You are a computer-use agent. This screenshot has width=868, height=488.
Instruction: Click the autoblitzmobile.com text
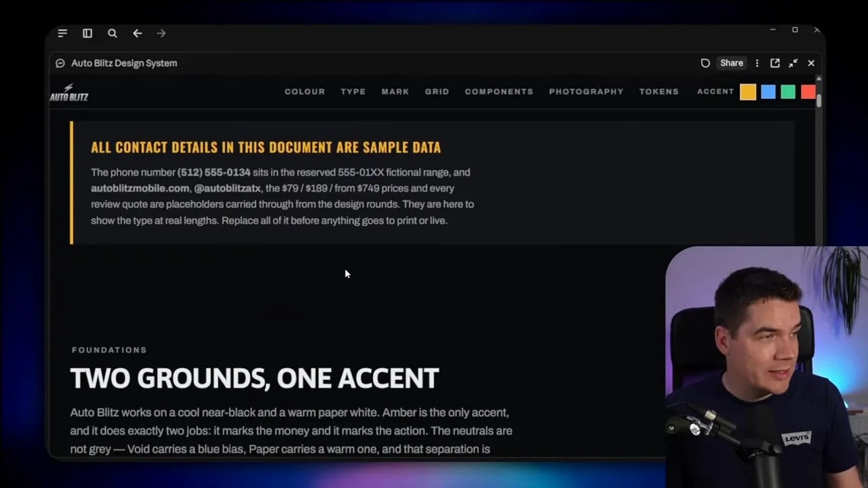click(140, 188)
